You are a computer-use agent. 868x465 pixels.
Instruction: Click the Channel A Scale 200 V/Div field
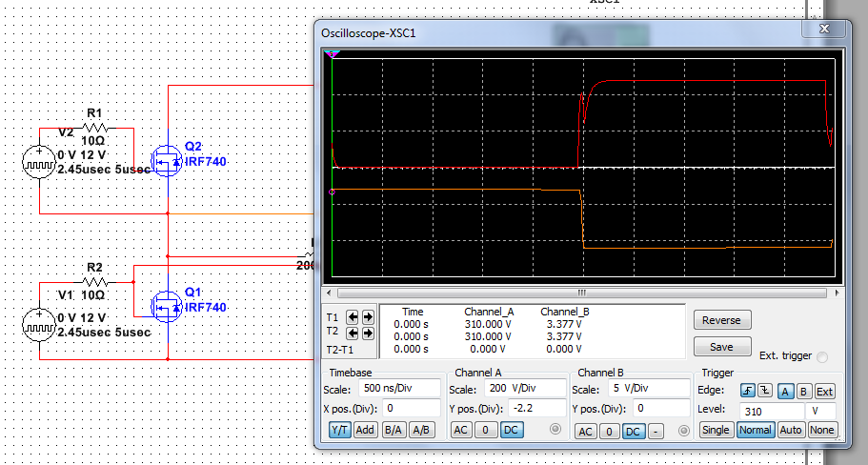(x=525, y=388)
